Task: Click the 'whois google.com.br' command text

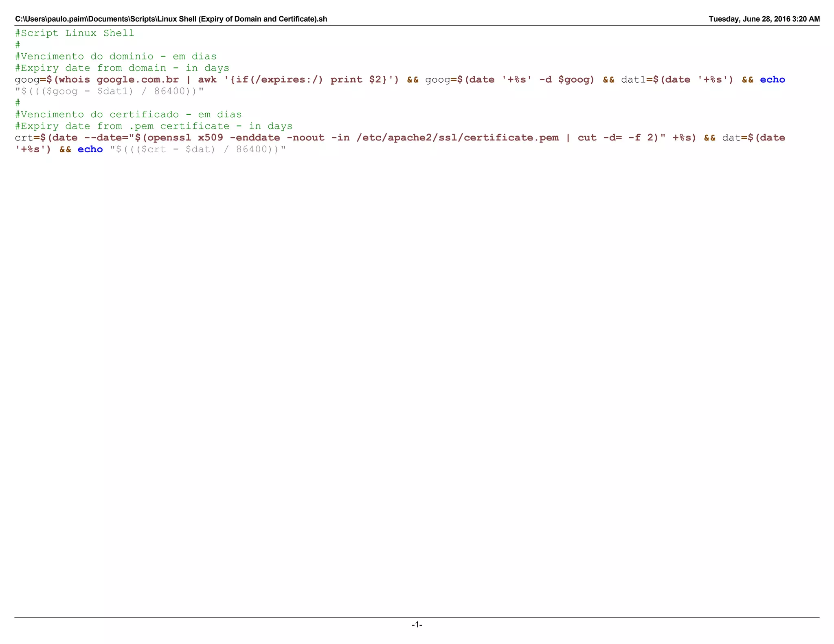Action: point(119,79)
